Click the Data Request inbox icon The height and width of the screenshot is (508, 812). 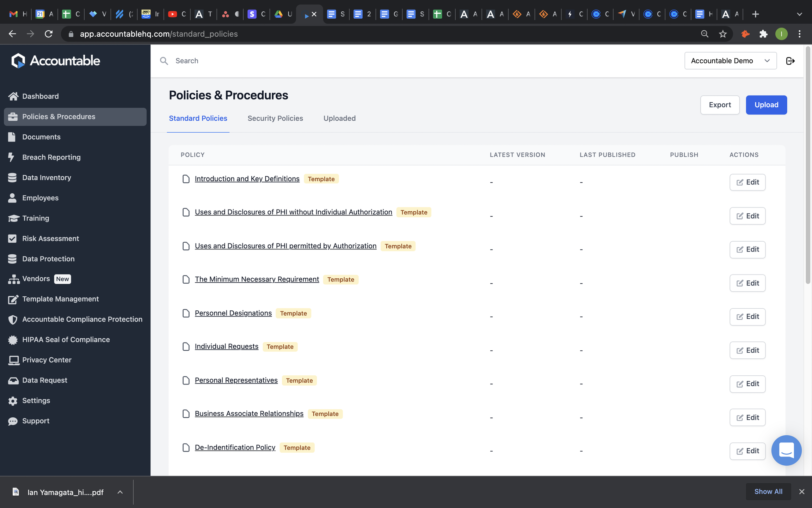(x=13, y=381)
